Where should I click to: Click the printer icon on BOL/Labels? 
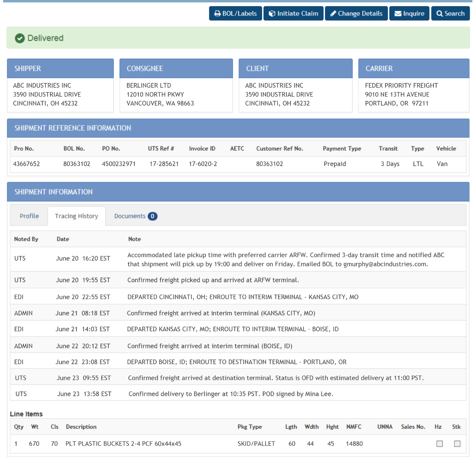[x=218, y=13]
